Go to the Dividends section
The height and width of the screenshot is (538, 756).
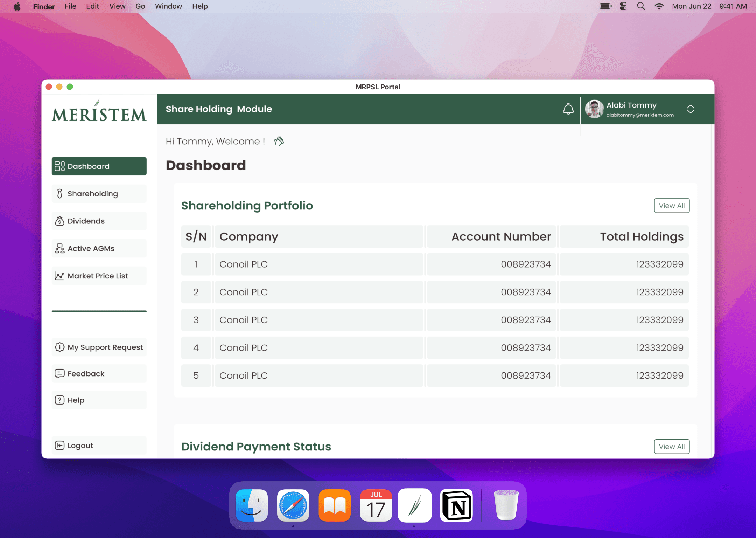pyautogui.click(x=99, y=221)
